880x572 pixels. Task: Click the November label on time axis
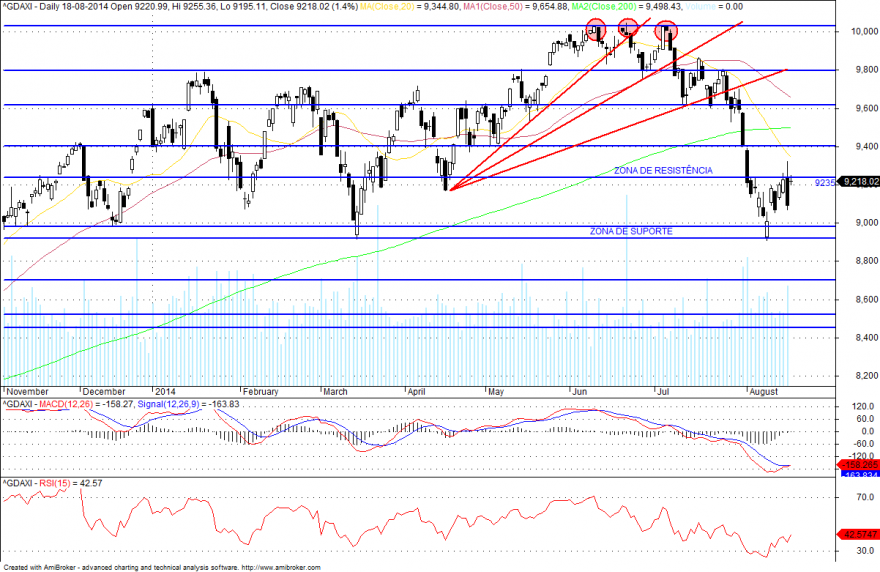point(27,392)
